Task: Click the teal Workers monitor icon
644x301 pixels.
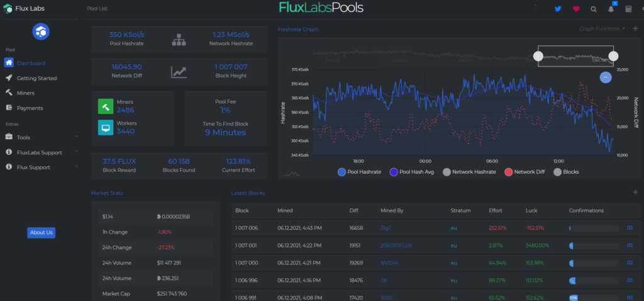Action: point(106,127)
